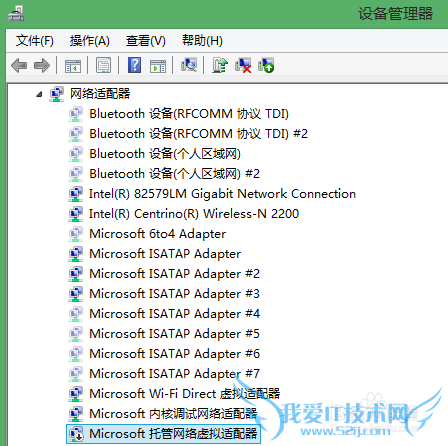Click the Forward arrow toolbar button
This screenshot has width=448, height=446.
tap(42, 65)
